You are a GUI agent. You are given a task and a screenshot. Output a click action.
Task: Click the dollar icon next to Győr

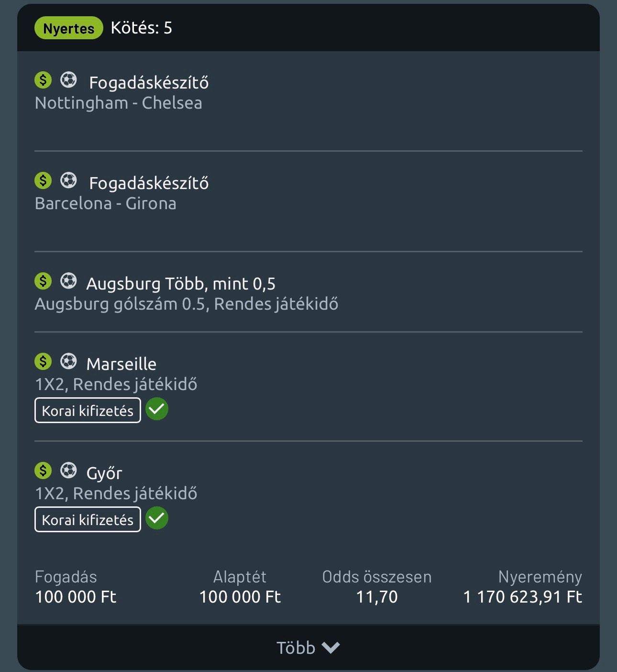coord(43,470)
